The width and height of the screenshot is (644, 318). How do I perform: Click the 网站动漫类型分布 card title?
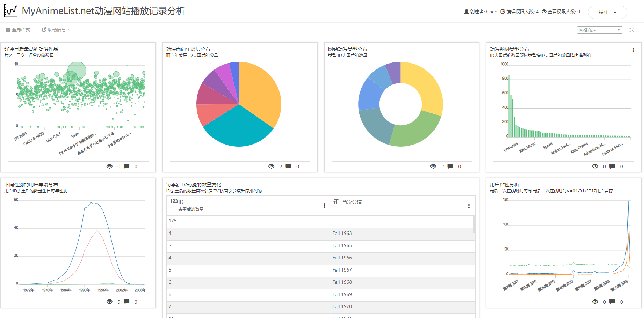[347, 49]
